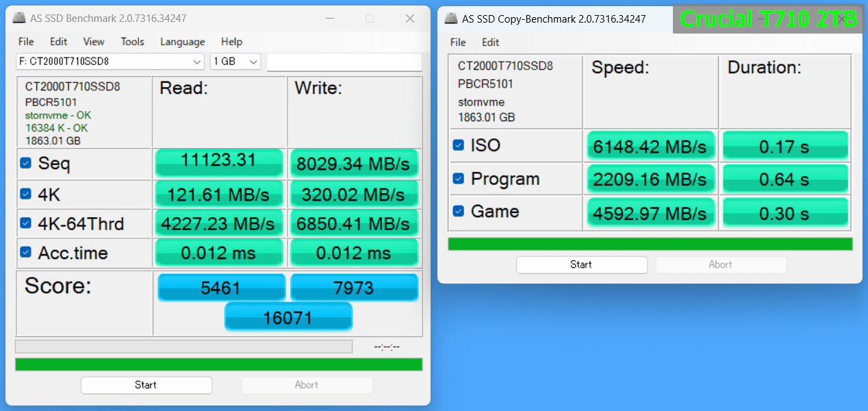Click AS SSD Benchmark title bar drive icon
The width and height of the screenshot is (868, 411).
(18, 18)
